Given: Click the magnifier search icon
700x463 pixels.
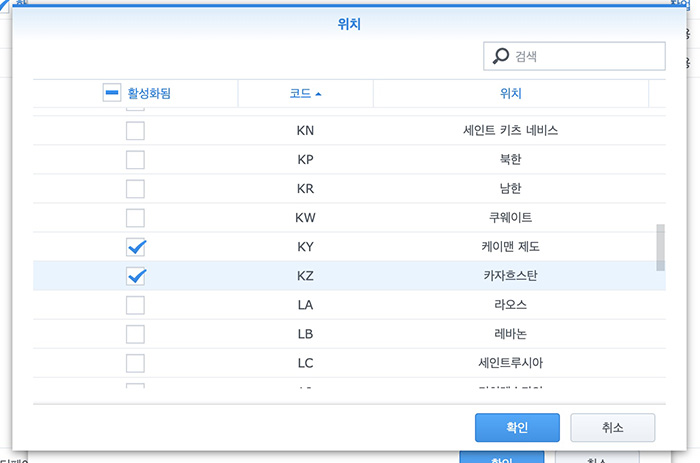Looking at the screenshot, I should (x=500, y=56).
